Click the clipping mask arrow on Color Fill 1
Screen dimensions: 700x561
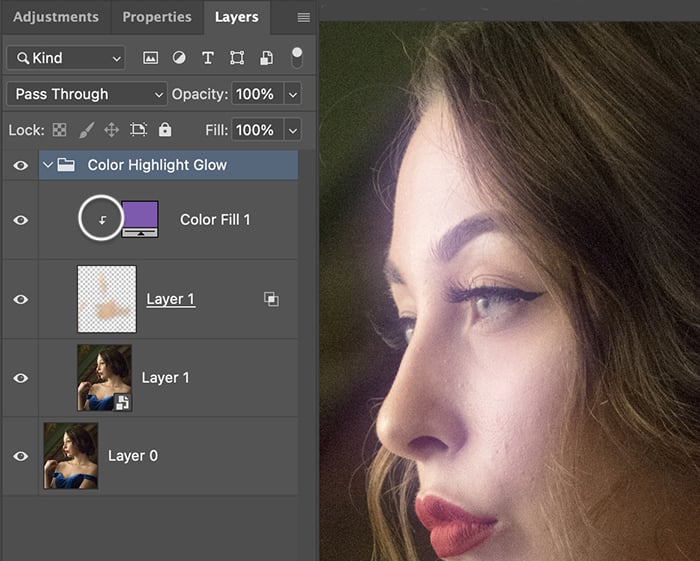point(103,220)
